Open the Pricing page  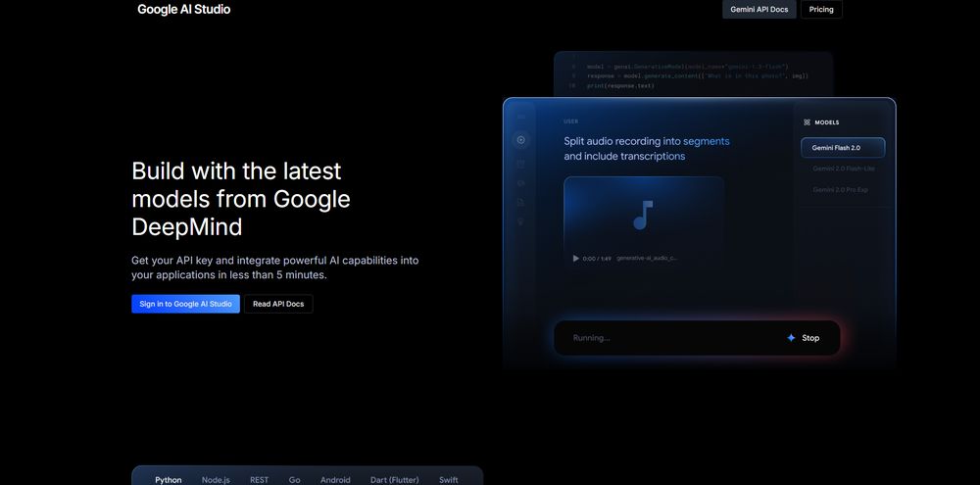[x=821, y=10]
